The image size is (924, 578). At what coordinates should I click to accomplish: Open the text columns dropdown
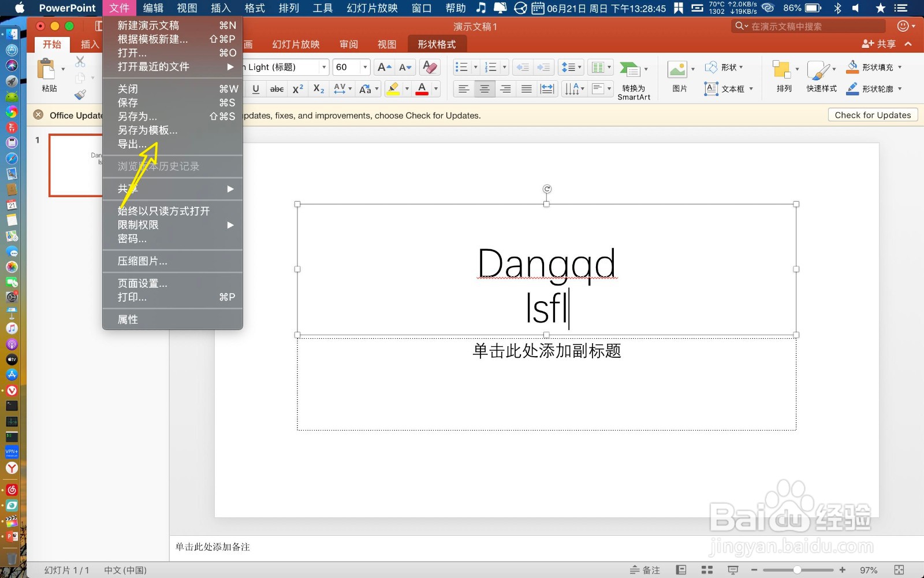coord(601,68)
